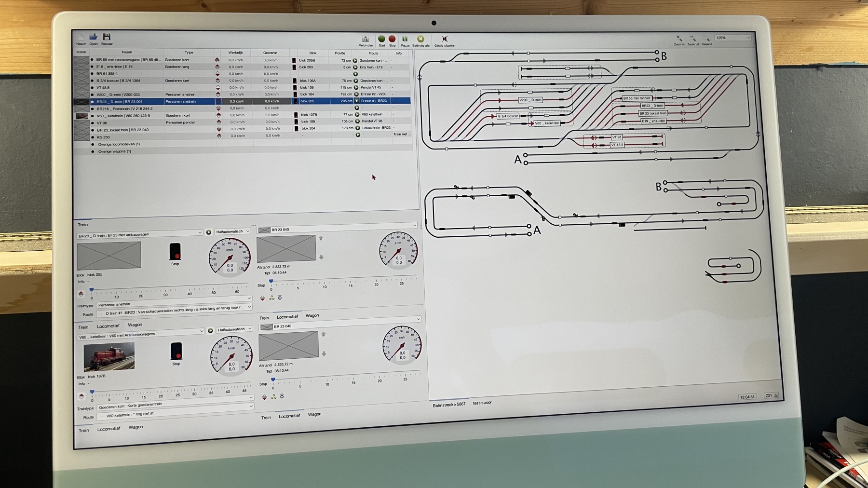Click the Passend fit-to-window icon
This screenshot has height=488, width=868.
pos(706,38)
